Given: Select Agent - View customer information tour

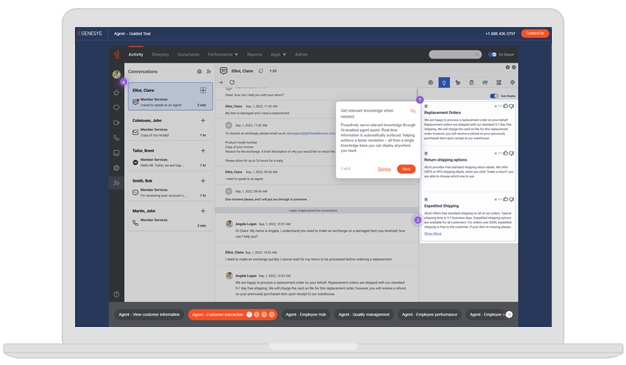Looking at the screenshot, I should (x=149, y=315).
